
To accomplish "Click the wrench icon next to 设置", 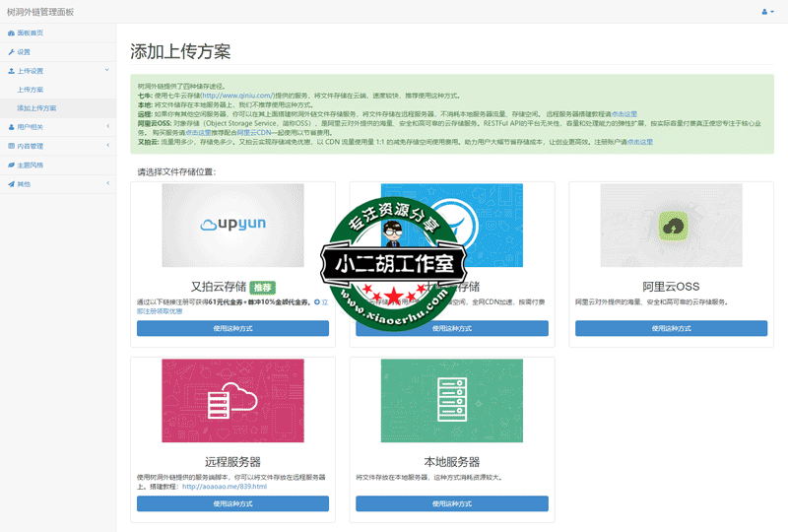I will pos(11,51).
